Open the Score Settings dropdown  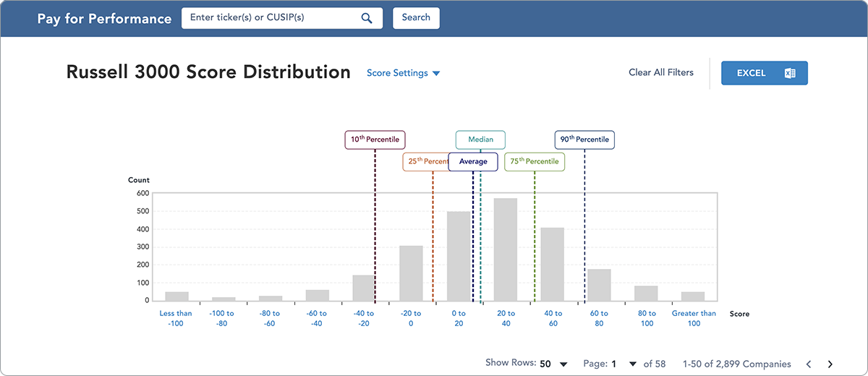[403, 73]
